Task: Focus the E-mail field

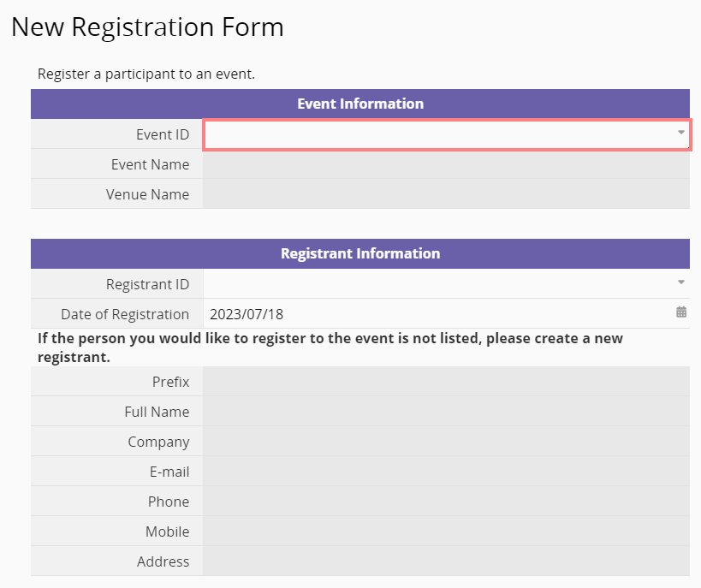Action: point(445,472)
